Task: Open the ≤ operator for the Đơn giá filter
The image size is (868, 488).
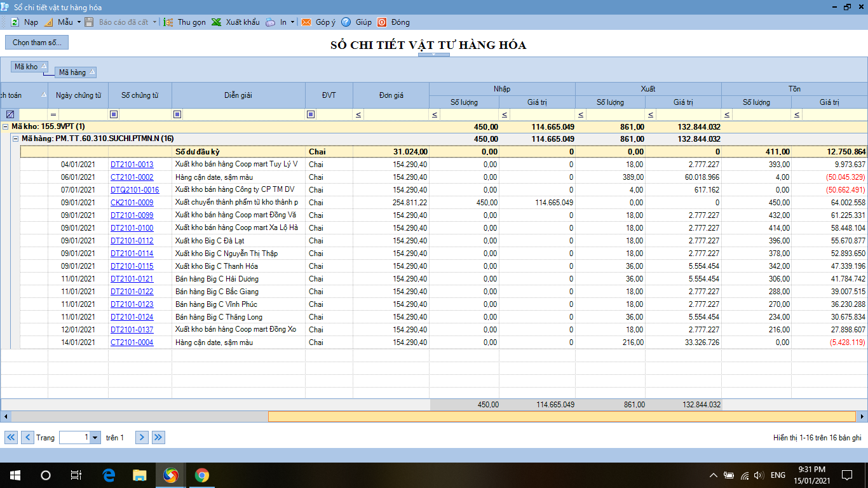Action: click(x=358, y=114)
